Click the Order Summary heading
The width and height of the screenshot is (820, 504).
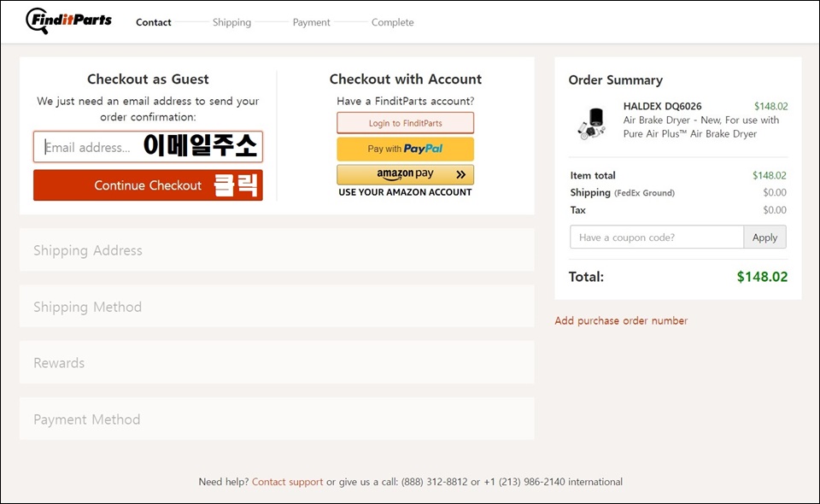coord(616,80)
